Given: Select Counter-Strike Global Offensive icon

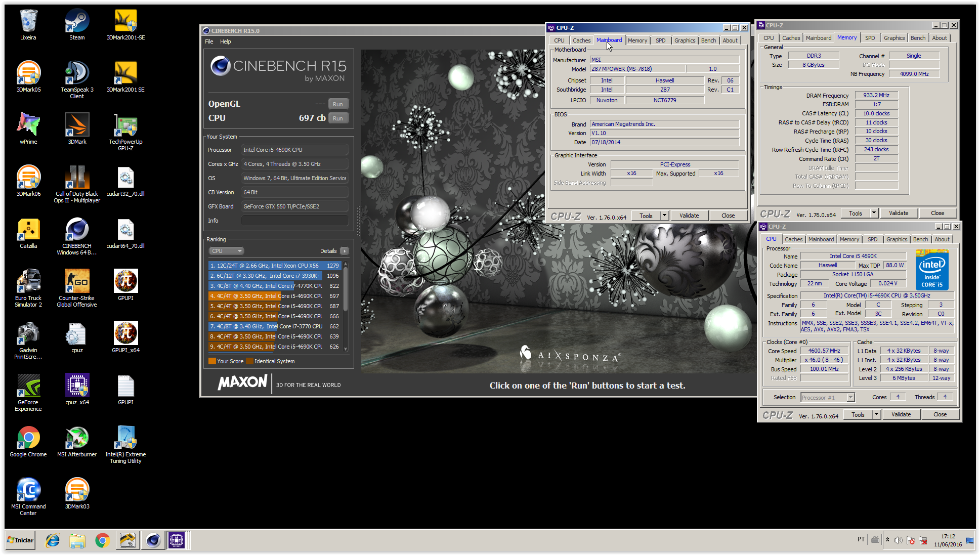Looking at the screenshot, I should [x=77, y=288].
